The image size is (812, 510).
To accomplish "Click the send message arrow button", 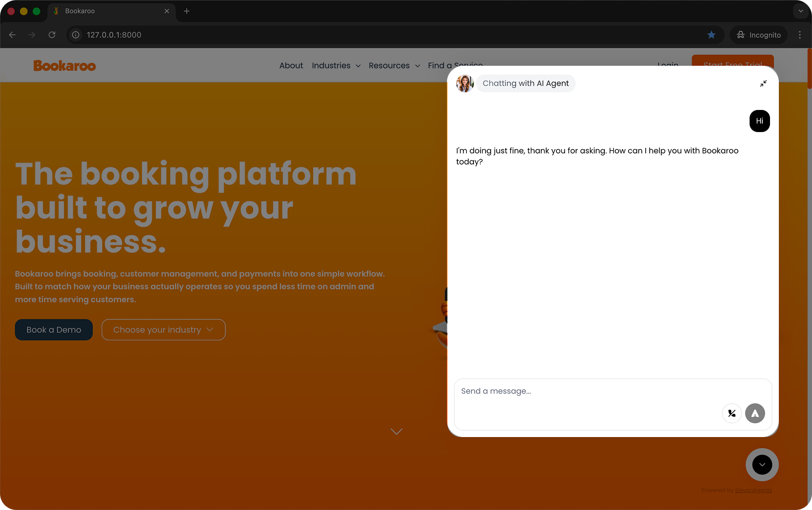I will coord(755,413).
